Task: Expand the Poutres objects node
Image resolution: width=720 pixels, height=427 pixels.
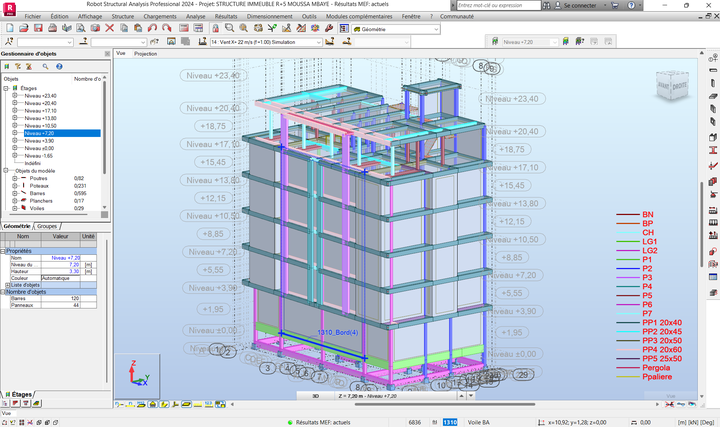Action: [x=14, y=177]
